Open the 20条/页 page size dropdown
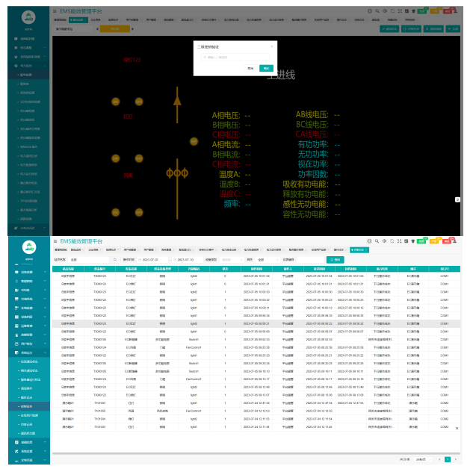476x469 pixels. click(x=422, y=459)
